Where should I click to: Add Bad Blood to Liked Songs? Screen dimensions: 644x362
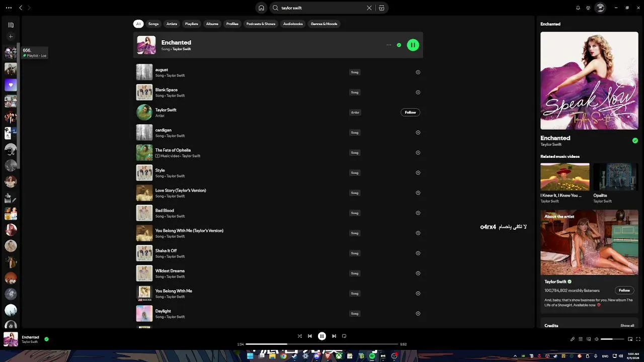[418, 213]
